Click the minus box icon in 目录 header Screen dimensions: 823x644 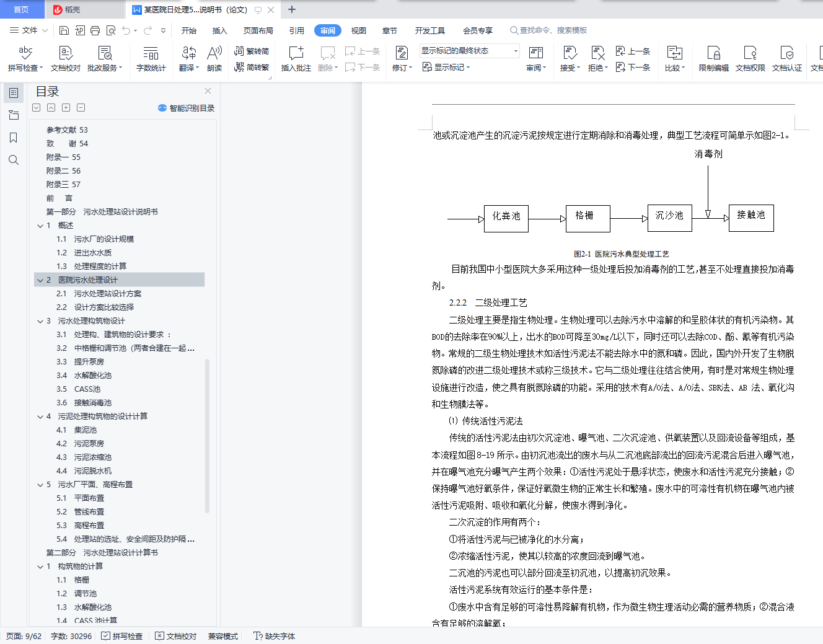(x=81, y=108)
